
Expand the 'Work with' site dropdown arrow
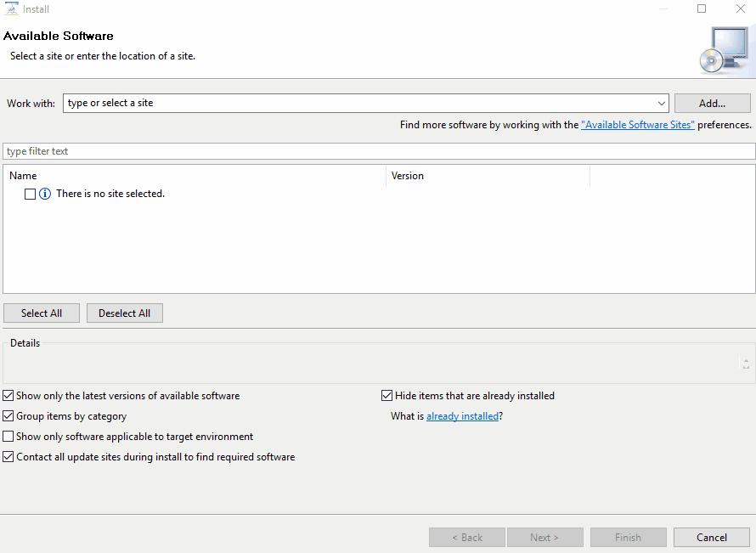click(x=662, y=104)
